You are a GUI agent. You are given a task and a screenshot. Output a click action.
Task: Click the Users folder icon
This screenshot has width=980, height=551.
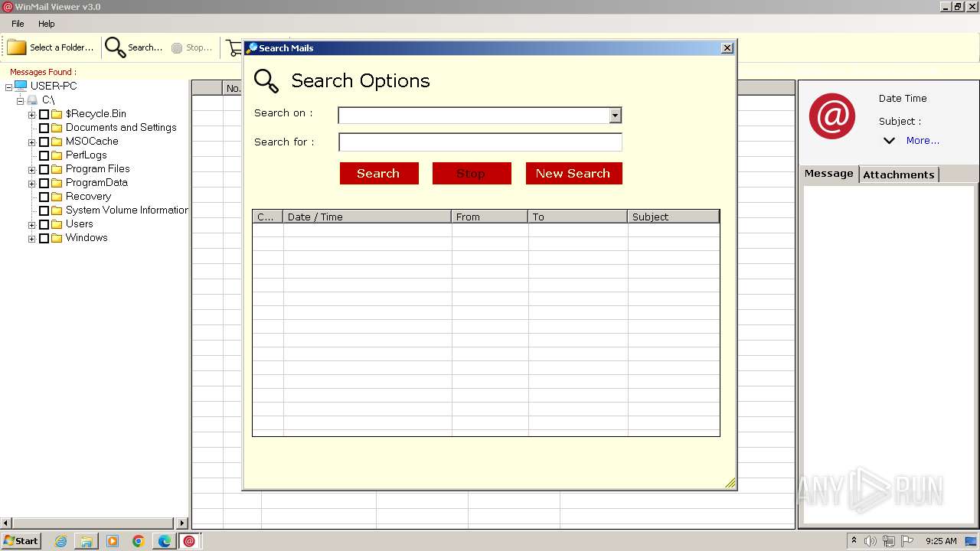coord(57,224)
